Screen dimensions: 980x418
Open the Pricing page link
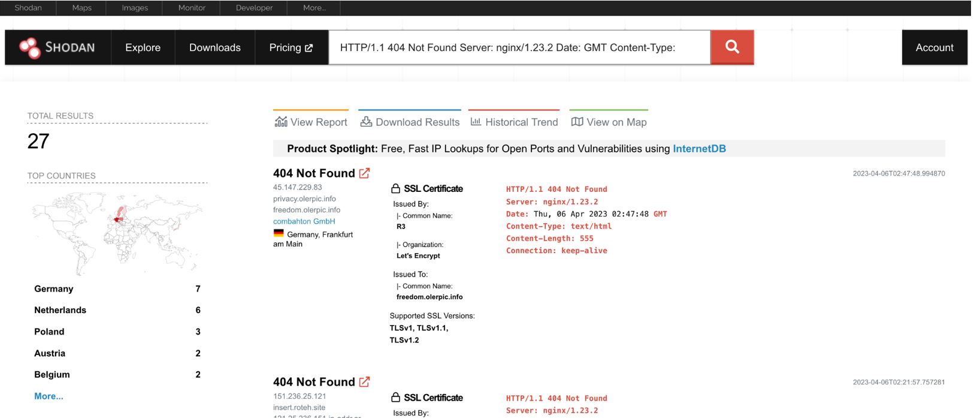pos(291,47)
